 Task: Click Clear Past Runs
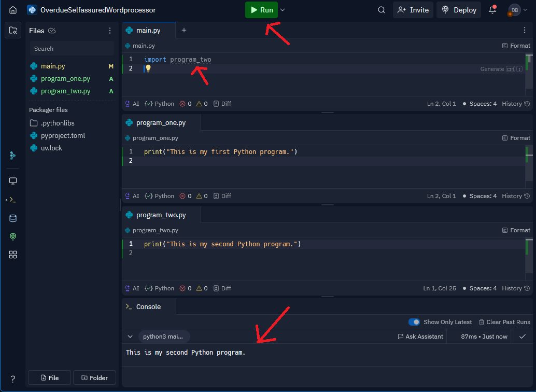pyautogui.click(x=504, y=322)
